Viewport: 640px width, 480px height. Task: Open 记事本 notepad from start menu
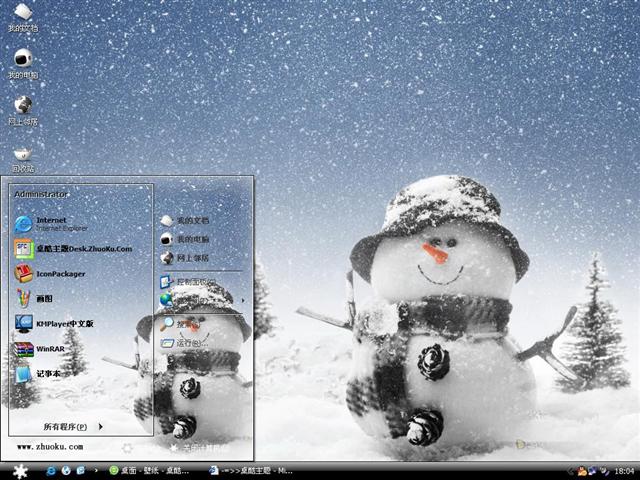[37, 374]
